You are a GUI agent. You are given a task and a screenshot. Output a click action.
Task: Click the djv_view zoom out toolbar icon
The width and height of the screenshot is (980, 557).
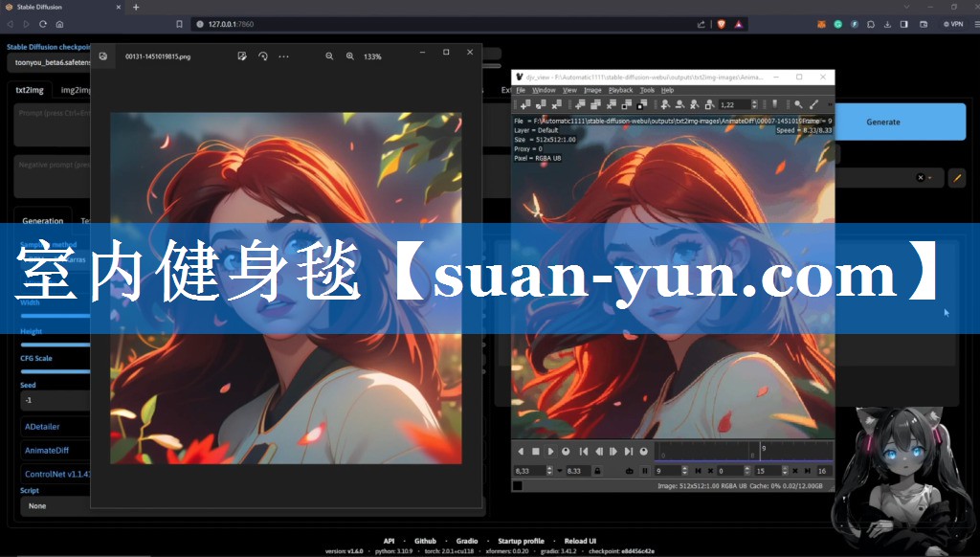coord(679,104)
